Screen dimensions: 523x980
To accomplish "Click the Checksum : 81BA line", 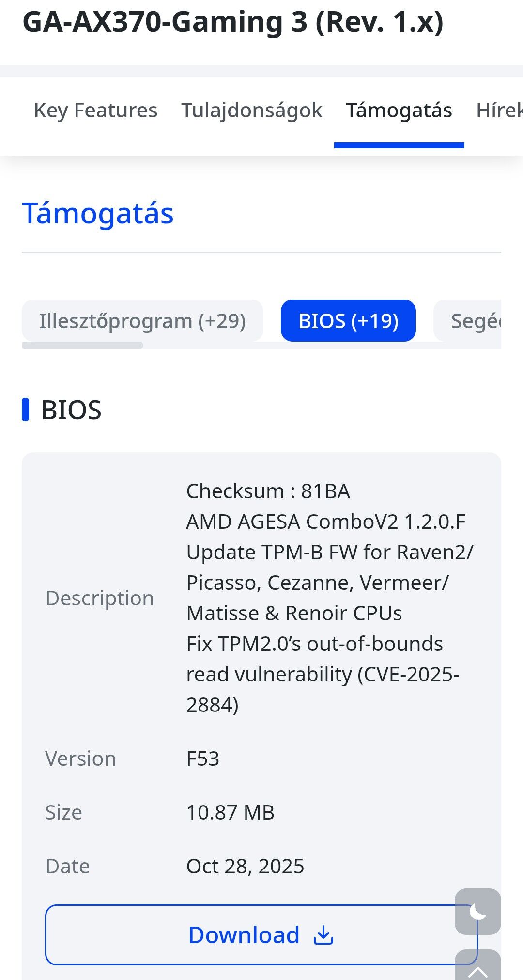I will click(x=268, y=491).
